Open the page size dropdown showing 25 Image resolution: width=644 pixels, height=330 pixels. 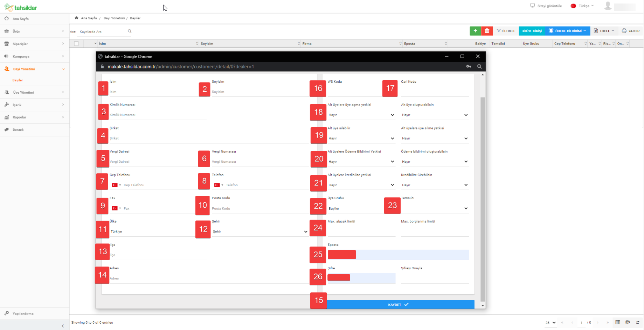pos(550,323)
